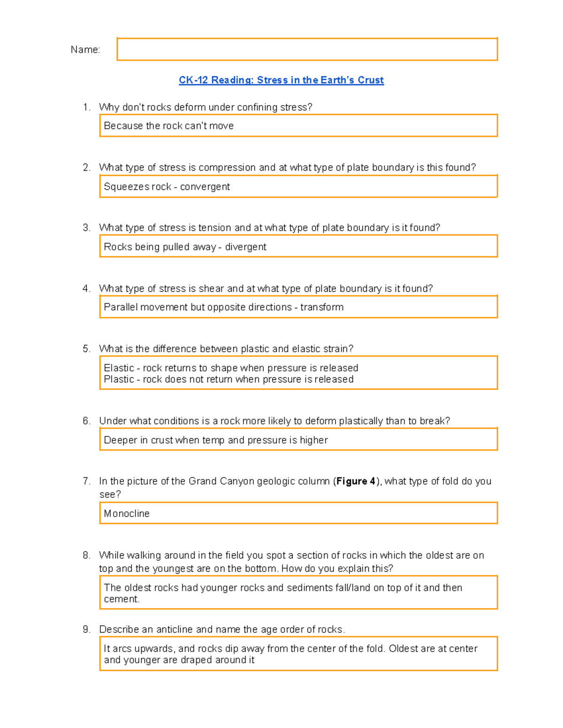Click question 1 text about confining stress

205,107
